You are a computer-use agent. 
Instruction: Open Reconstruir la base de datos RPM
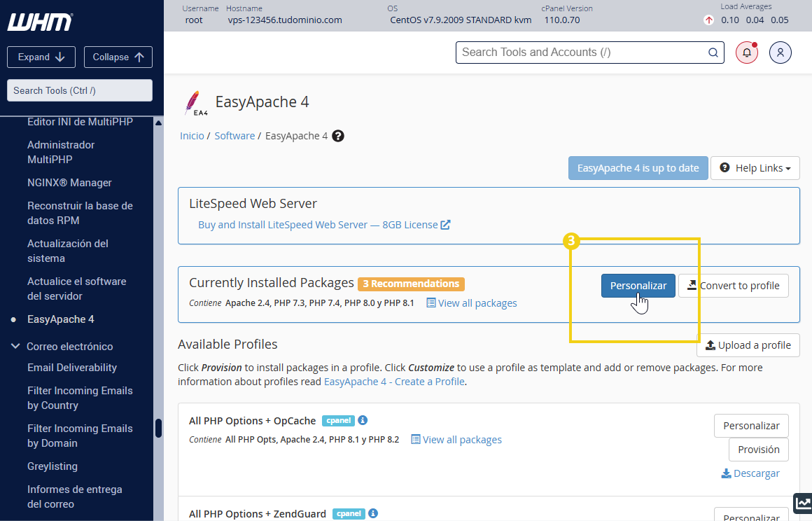80,213
